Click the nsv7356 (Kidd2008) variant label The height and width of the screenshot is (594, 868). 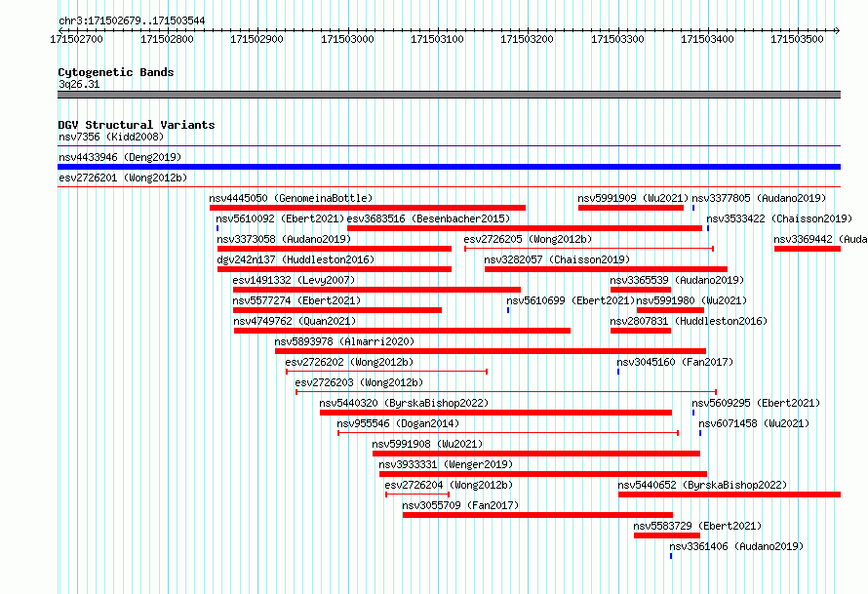pos(111,137)
